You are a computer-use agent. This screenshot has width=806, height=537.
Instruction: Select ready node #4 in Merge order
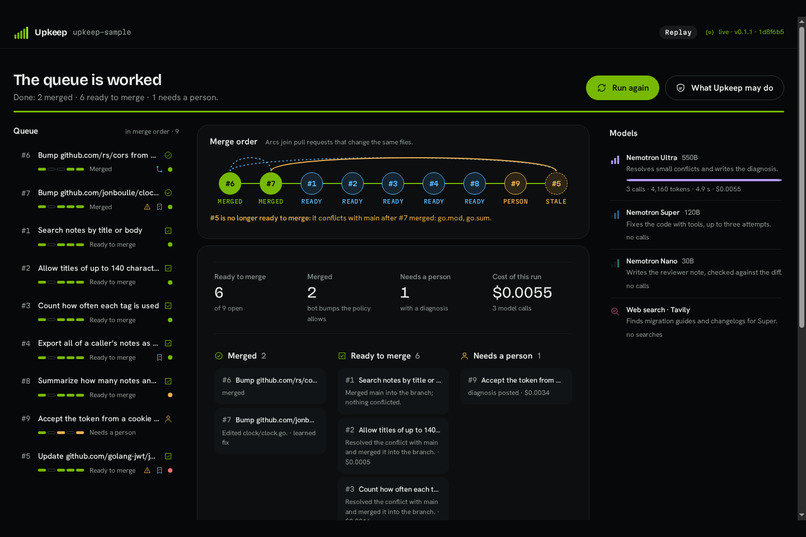[434, 183]
